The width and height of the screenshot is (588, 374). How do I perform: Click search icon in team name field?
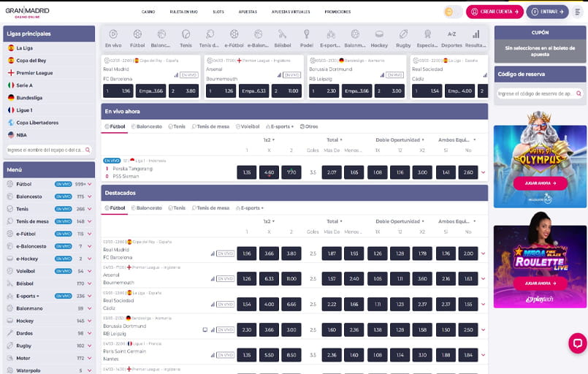pos(88,150)
